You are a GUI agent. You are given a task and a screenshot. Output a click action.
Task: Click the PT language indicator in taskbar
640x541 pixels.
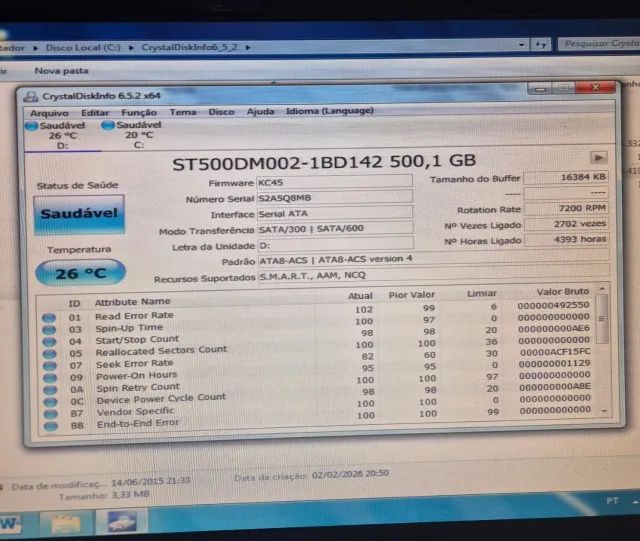pyautogui.click(x=612, y=501)
